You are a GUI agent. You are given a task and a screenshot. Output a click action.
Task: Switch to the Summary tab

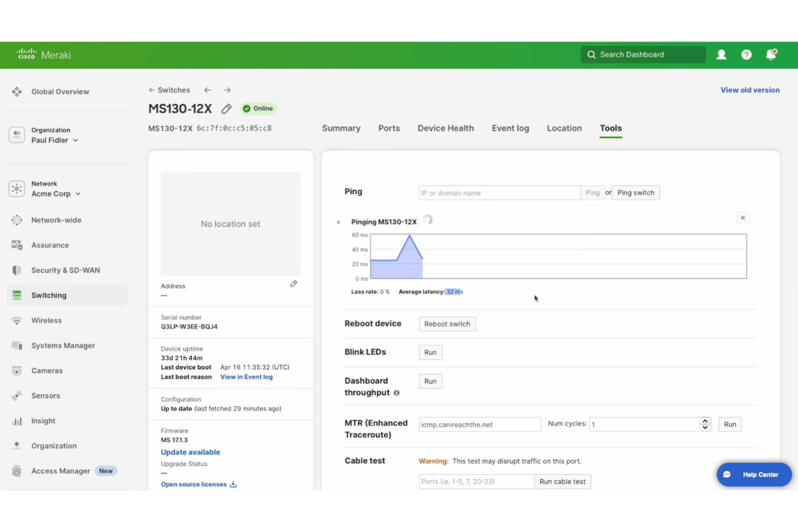pos(341,128)
